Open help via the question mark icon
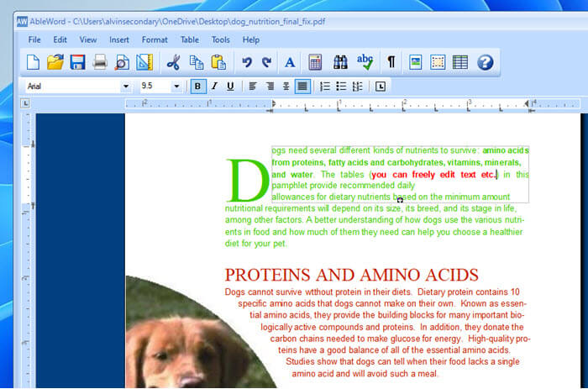The width and height of the screenshot is (588, 389). tap(485, 62)
